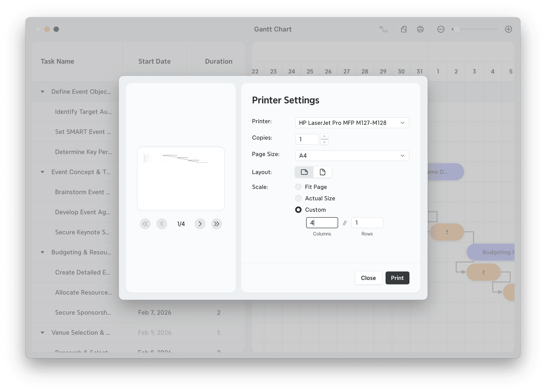Screen dimensions: 546x392
Task: Click the Close button
Action: tap(368, 278)
